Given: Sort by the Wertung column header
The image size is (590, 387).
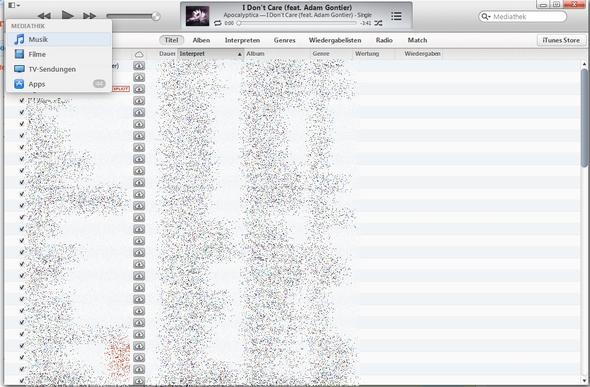Looking at the screenshot, I should point(367,54).
